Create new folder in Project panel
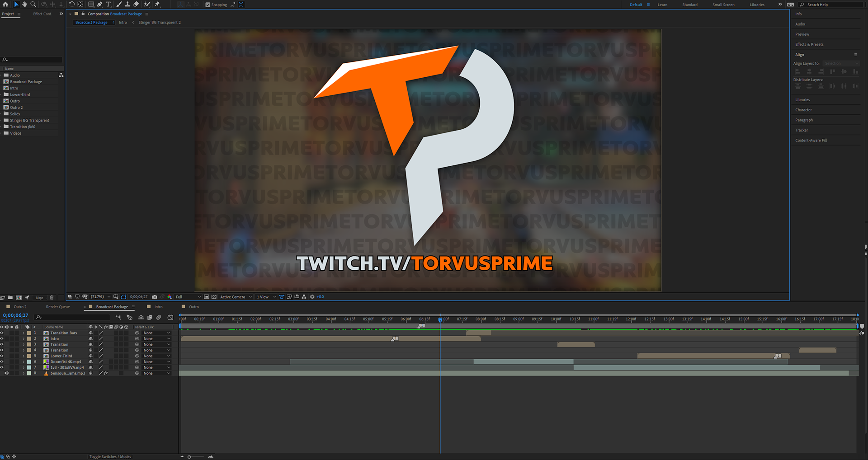The image size is (868, 460). pos(10,297)
